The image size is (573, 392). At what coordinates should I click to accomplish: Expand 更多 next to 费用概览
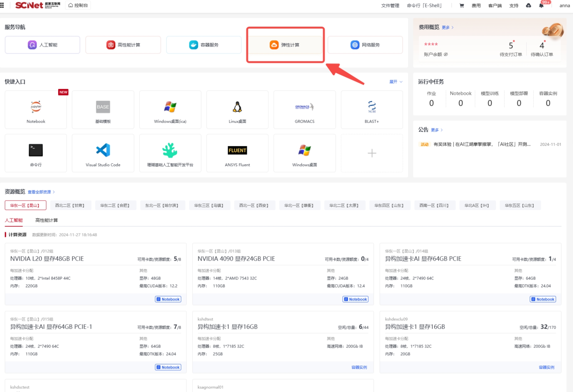click(447, 28)
